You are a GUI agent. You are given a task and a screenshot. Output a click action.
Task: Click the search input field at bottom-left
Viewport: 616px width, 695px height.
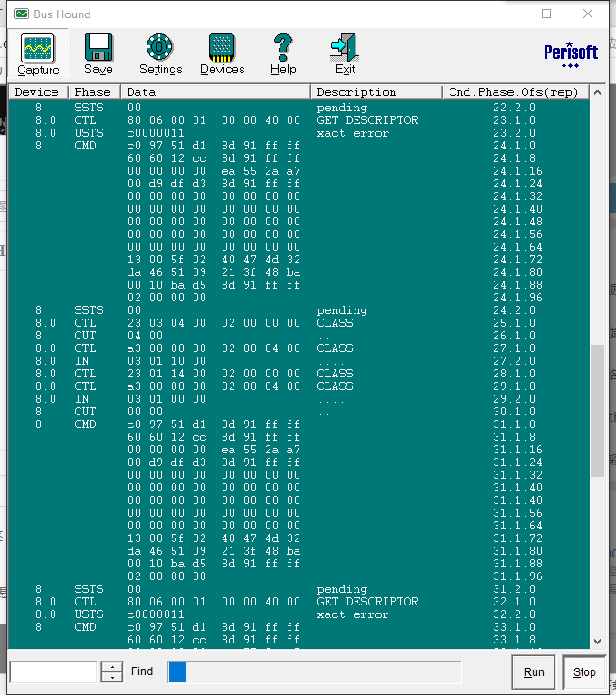(x=53, y=672)
